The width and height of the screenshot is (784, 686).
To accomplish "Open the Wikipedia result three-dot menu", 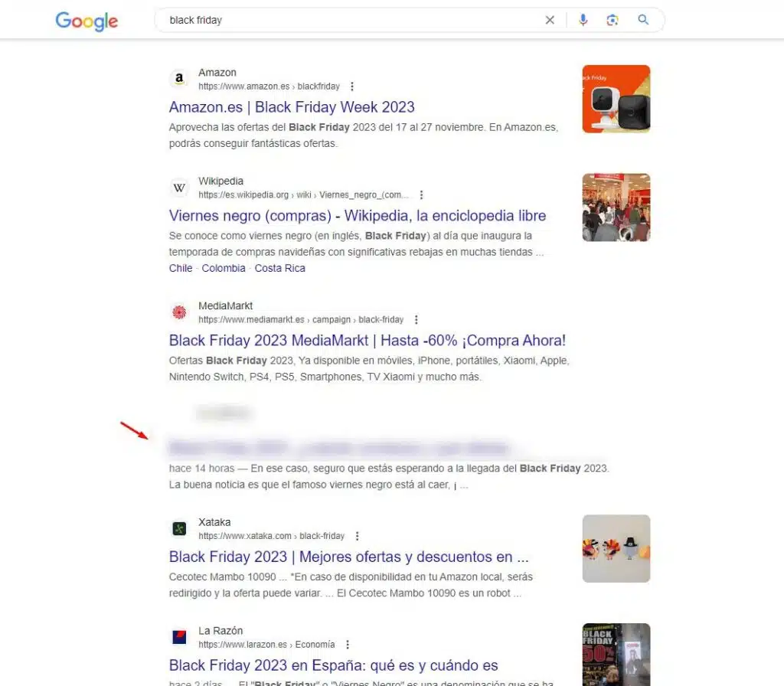I will [422, 195].
